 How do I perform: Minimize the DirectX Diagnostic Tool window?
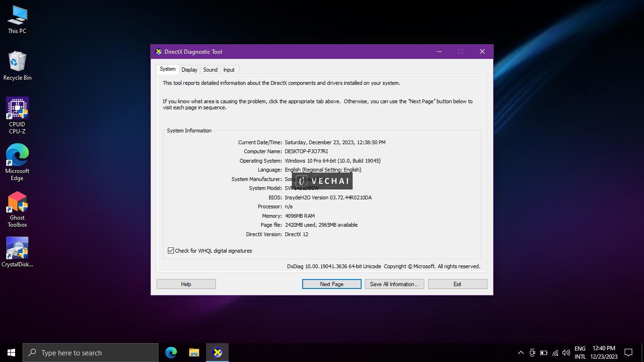pos(439,52)
